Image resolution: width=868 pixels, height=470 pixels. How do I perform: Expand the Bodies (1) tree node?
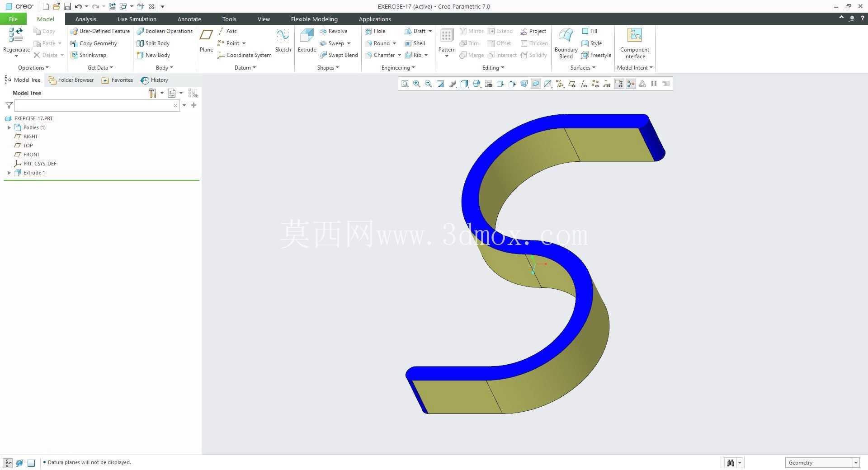[9, 127]
